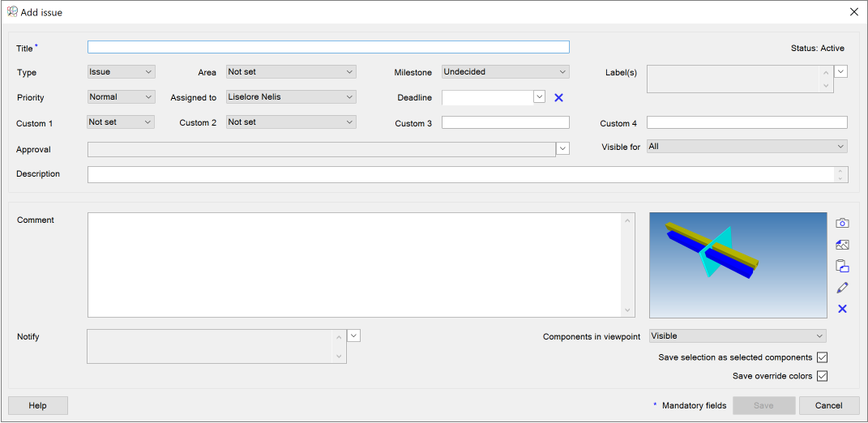Uncheck Save selection as selected components
Screen dimensions: 868x423
pyautogui.click(x=822, y=357)
